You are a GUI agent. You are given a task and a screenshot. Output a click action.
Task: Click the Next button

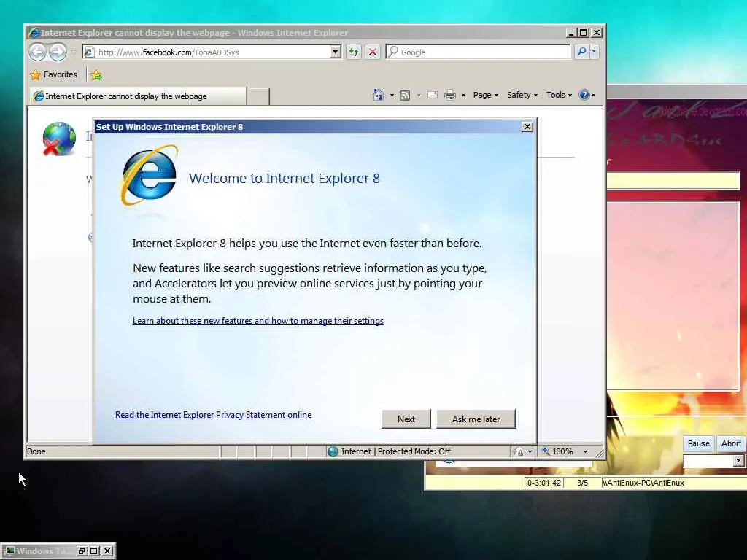pyautogui.click(x=406, y=419)
